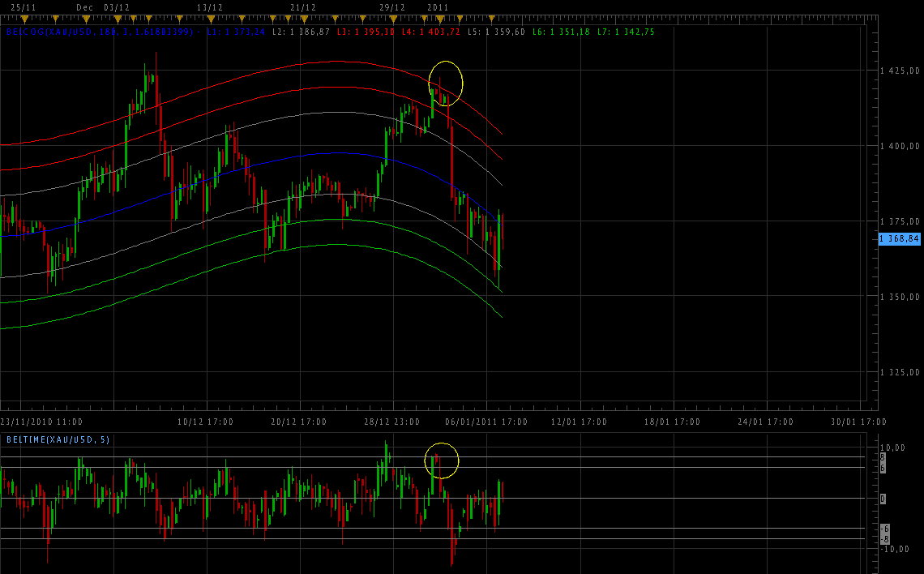Select the 23/11/2010 11:00 time axis label
This screenshot has height=574, width=924.
(x=41, y=422)
